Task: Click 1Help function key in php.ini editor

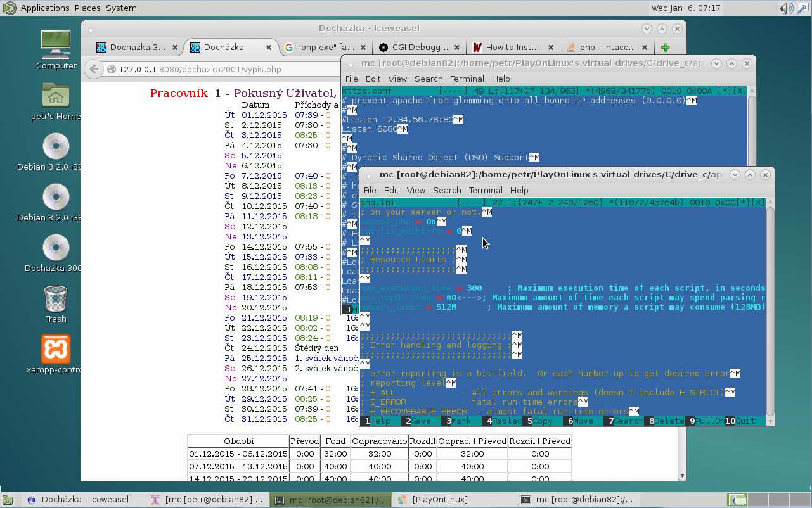Action: (378, 421)
